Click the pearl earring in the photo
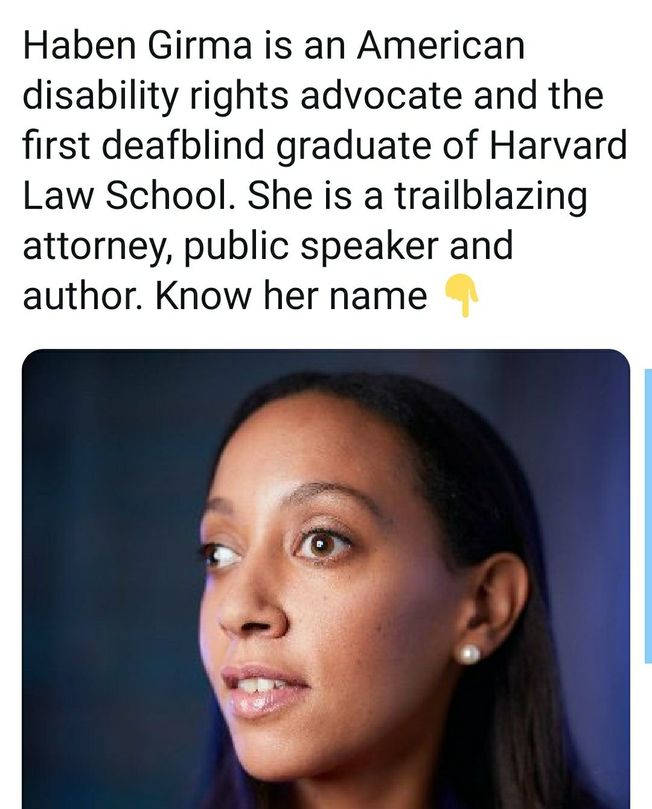The height and width of the screenshot is (809, 652). [x=469, y=655]
